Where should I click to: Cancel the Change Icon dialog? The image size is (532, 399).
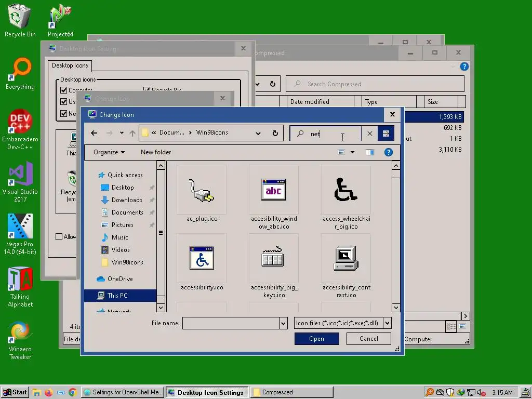click(368, 339)
